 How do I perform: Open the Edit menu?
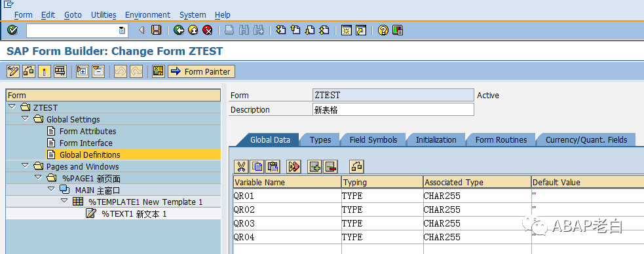click(48, 15)
